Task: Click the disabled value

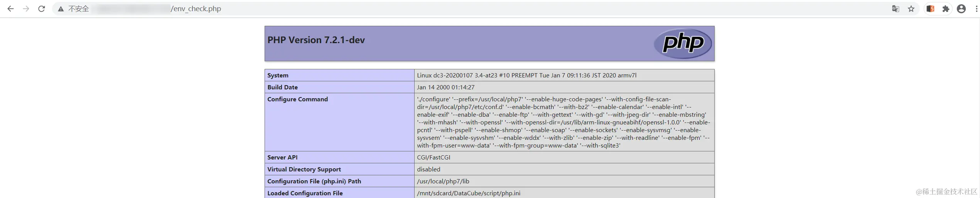Action: pos(428,169)
